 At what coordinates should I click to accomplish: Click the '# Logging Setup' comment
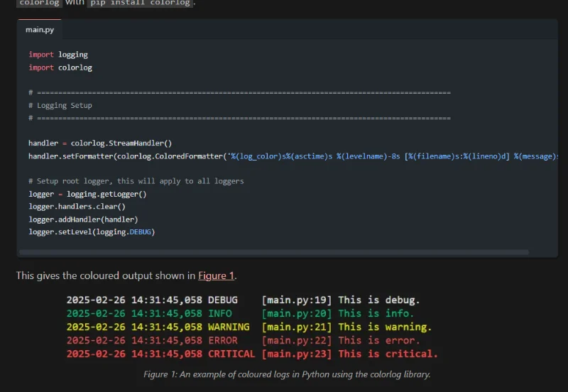(x=60, y=106)
